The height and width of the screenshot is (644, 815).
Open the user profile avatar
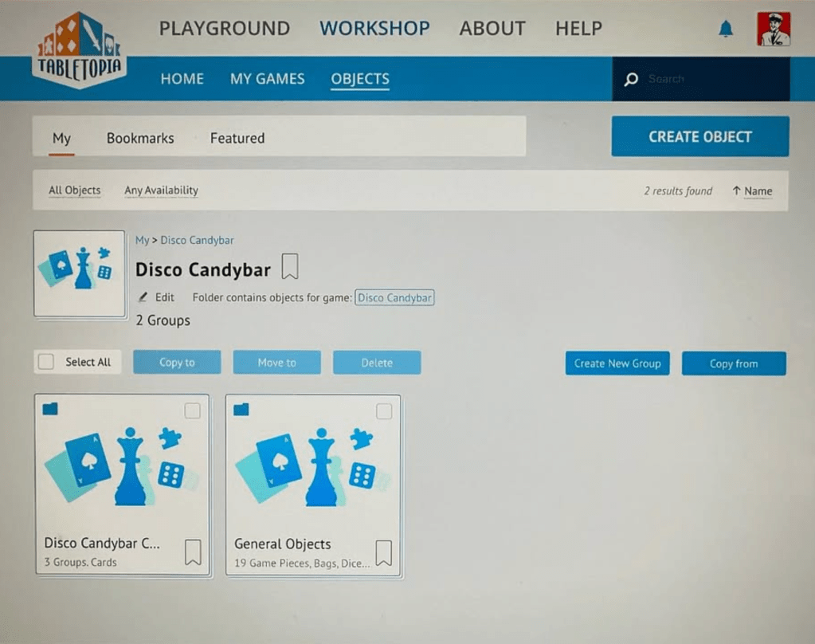(x=773, y=29)
